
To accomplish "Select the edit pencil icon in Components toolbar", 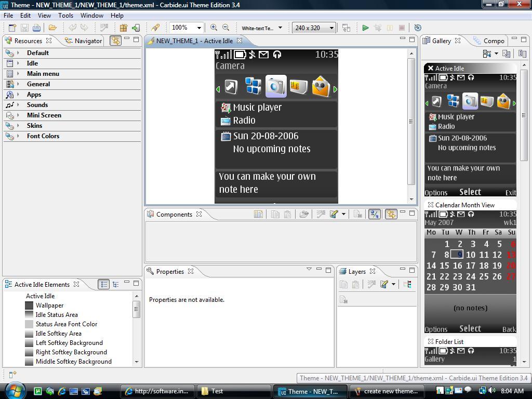I will point(333,214).
